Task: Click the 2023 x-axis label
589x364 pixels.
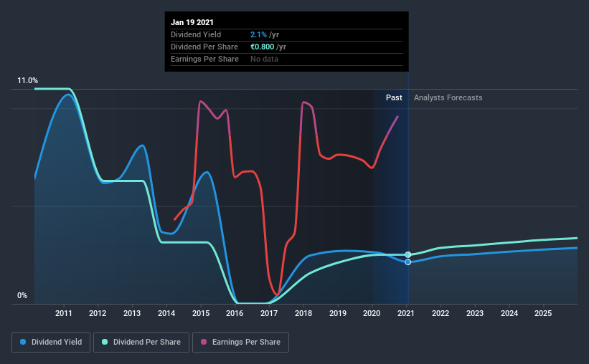Action: tap(475, 313)
